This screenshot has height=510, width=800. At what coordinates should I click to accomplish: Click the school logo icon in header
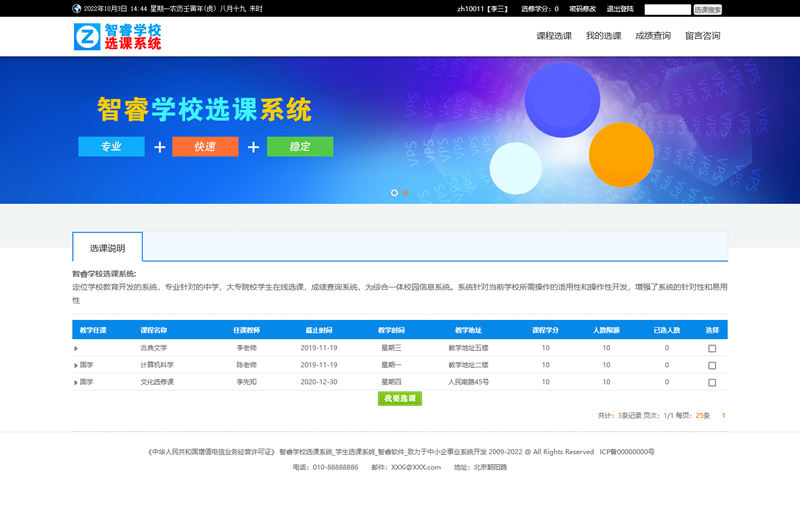[x=88, y=38]
